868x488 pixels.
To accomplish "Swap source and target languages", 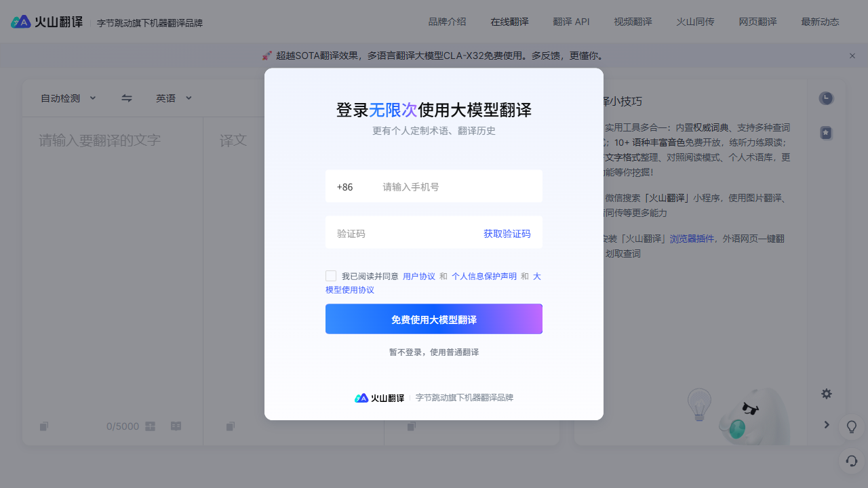I will click(127, 98).
